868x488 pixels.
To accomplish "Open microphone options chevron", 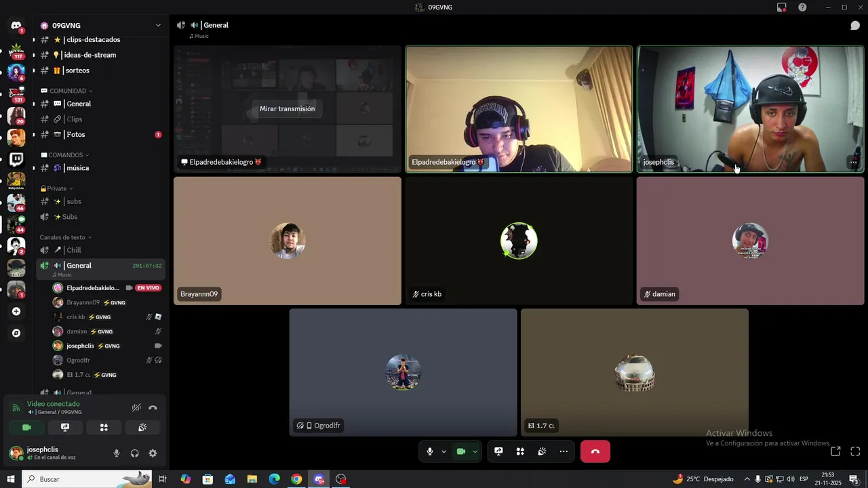I will click(x=444, y=451).
